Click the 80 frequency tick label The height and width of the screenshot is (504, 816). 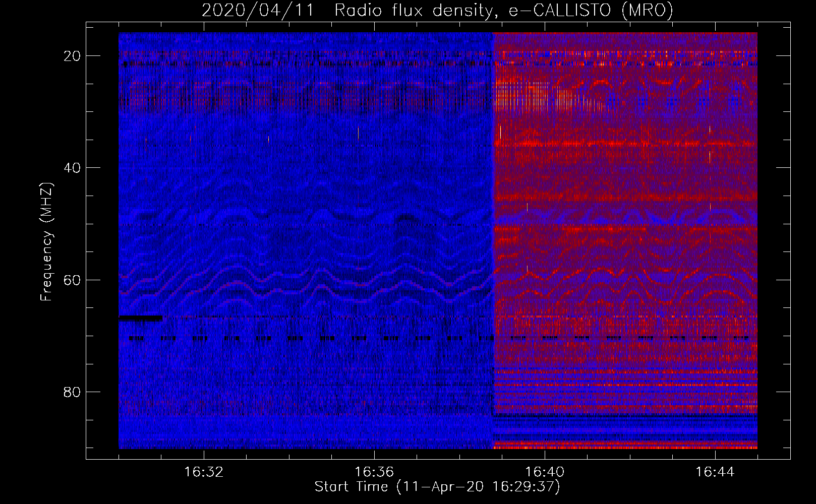tap(73, 392)
